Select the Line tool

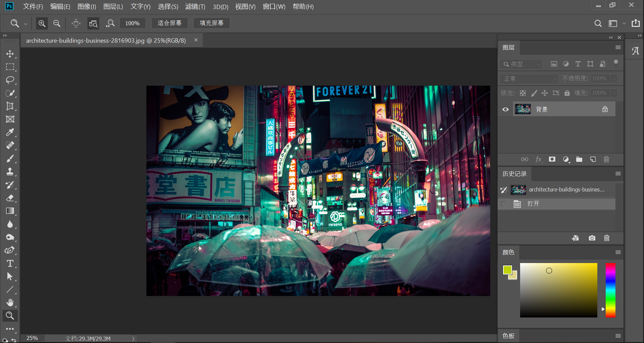pyautogui.click(x=10, y=290)
